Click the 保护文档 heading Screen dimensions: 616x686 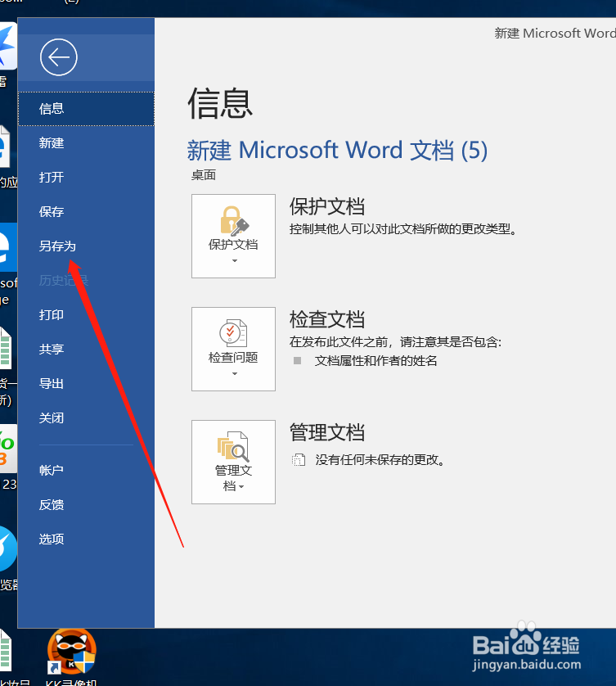327,206
